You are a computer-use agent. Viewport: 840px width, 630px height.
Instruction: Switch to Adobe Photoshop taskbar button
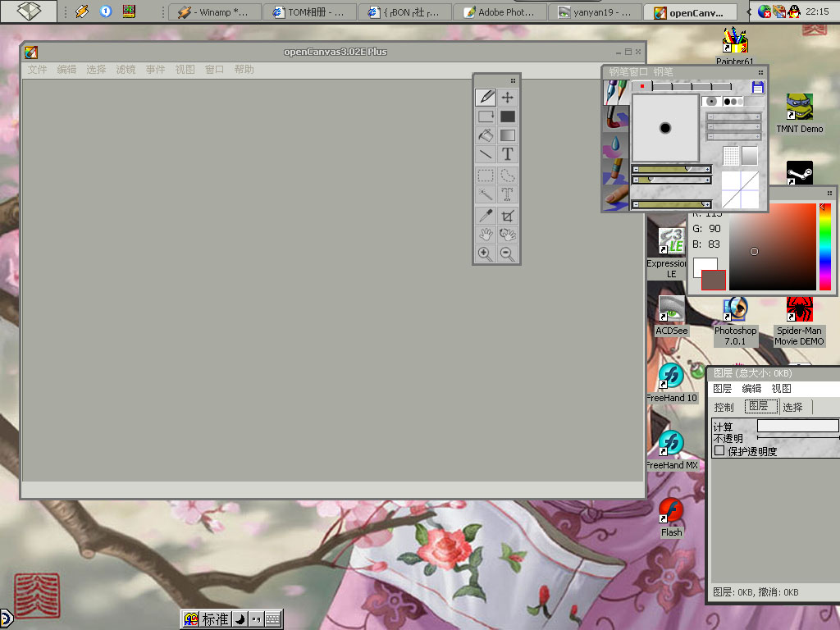[500, 11]
